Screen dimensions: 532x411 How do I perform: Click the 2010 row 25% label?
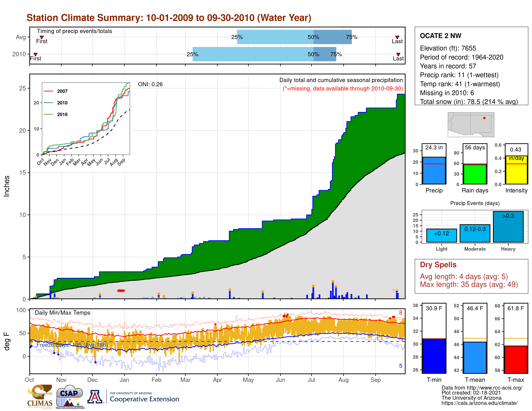pos(192,54)
